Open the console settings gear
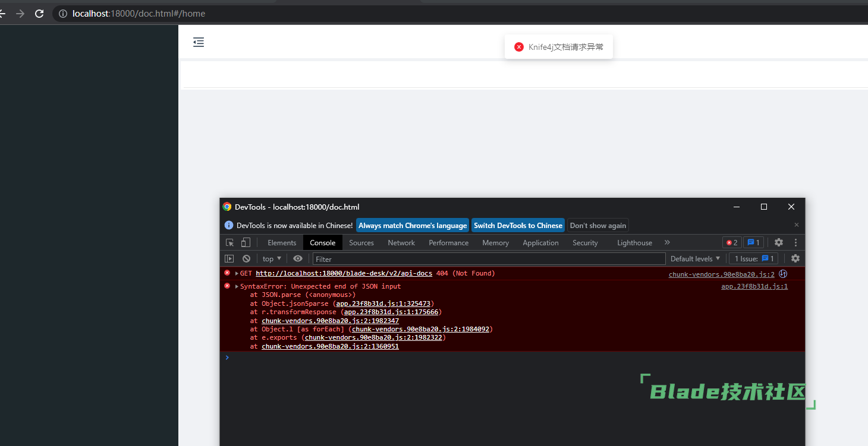The height and width of the screenshot is (446, 868). click(x=795, y=258)
